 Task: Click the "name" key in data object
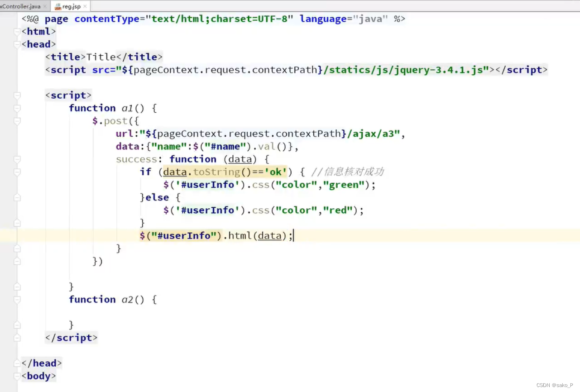(169, 147)
